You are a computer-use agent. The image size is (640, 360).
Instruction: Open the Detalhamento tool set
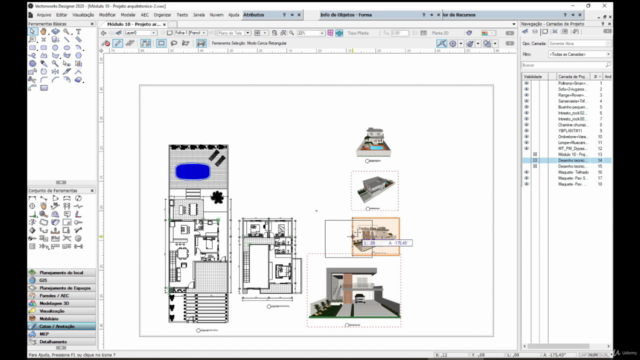pyautogui.click(x=62, y=342)
